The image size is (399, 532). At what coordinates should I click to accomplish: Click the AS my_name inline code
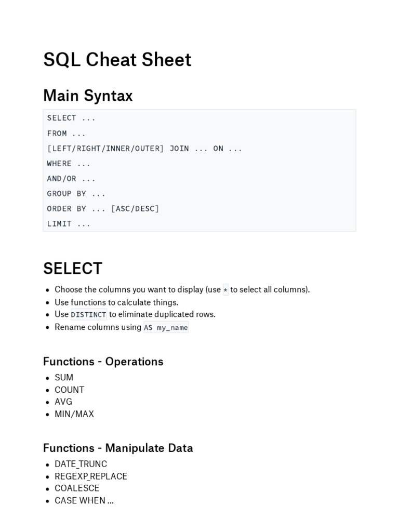[166, 328]
